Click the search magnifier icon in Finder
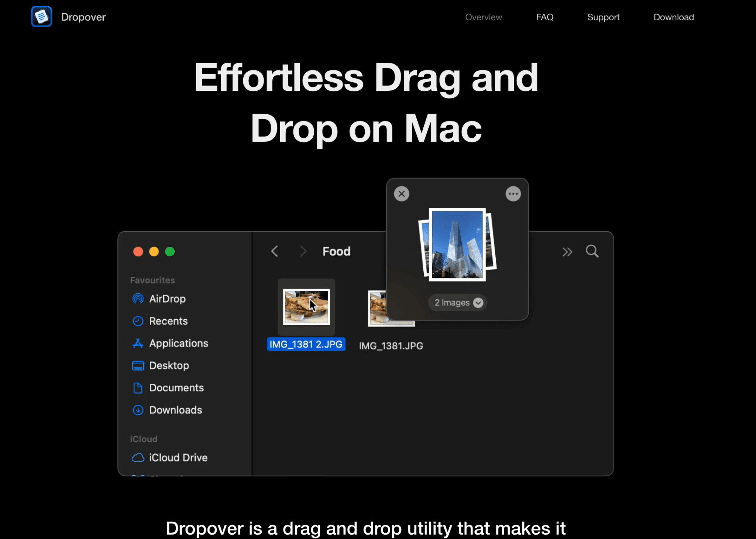The image size is (756, 539). pyautogui.click(x=592, y=251)
